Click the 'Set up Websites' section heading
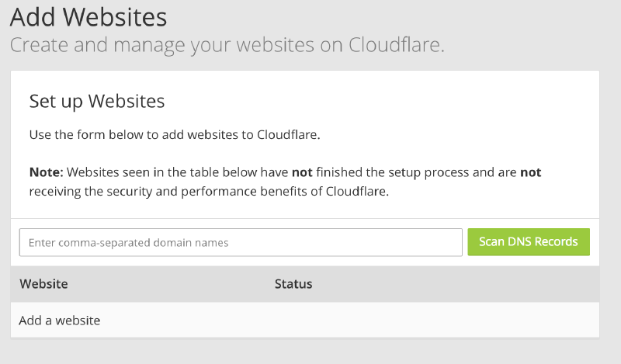 pyautogui.click(x=97, y=101)
